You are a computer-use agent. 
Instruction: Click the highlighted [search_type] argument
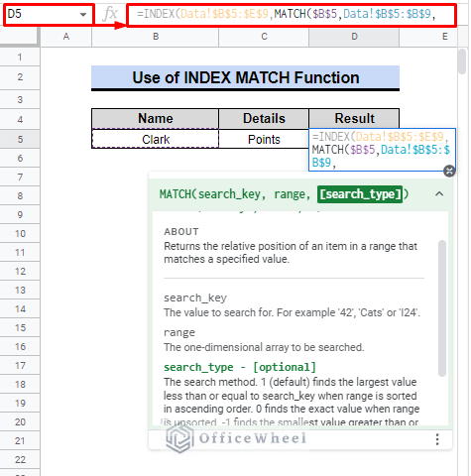coord(360,194)
